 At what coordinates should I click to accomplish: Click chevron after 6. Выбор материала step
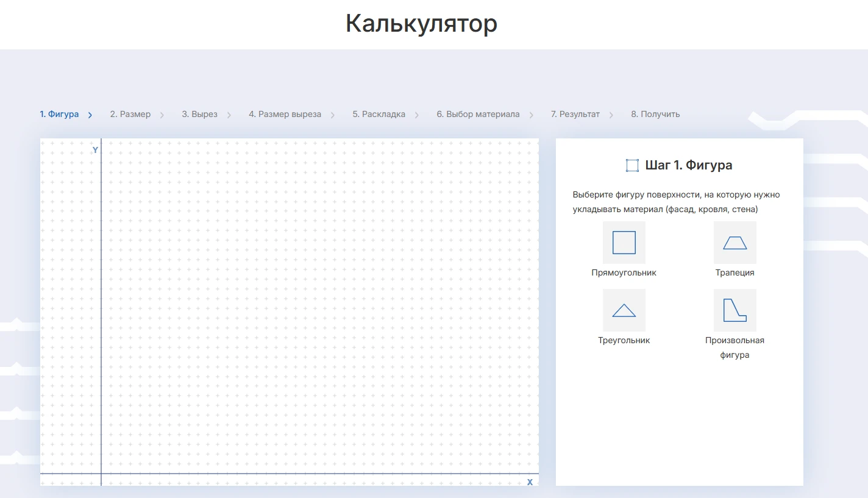click(532, 115)
